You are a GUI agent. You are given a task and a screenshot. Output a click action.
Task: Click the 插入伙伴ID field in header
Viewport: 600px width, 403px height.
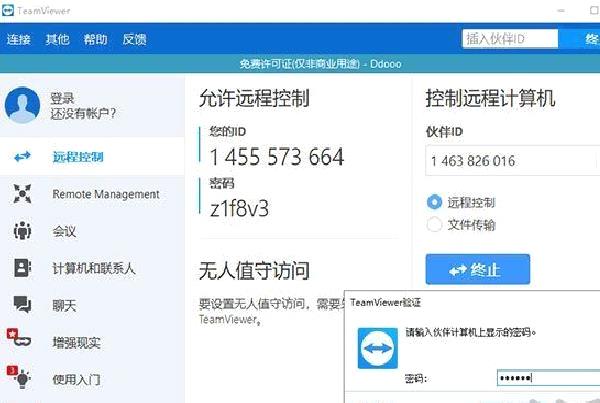pos(510,39)
